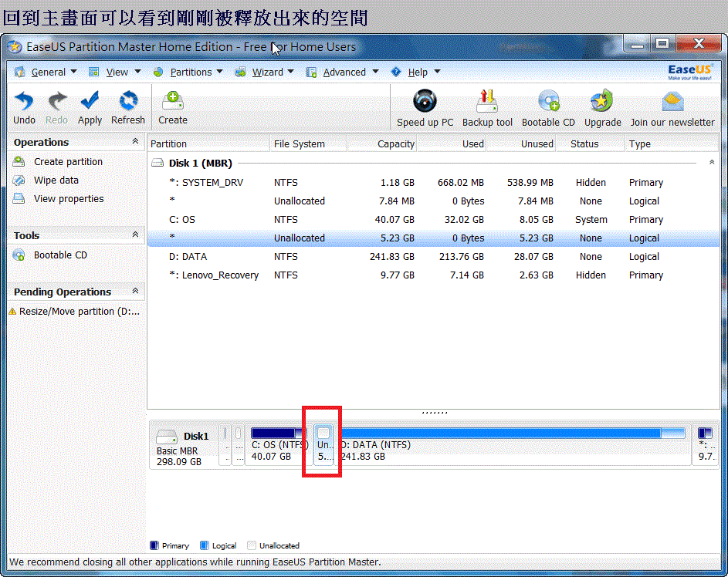Click the pending operation warning icon

[12, 311]
